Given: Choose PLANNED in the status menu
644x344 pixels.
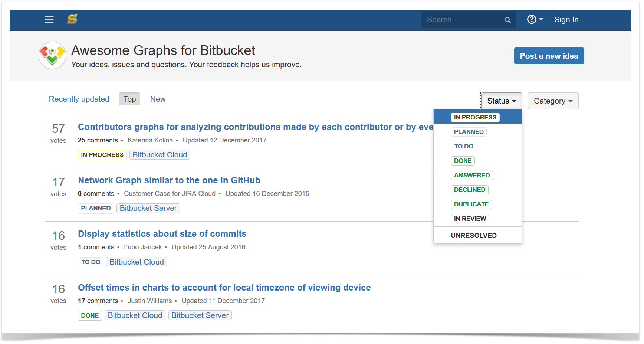Looking at the screenshot, I should (477, 132).
